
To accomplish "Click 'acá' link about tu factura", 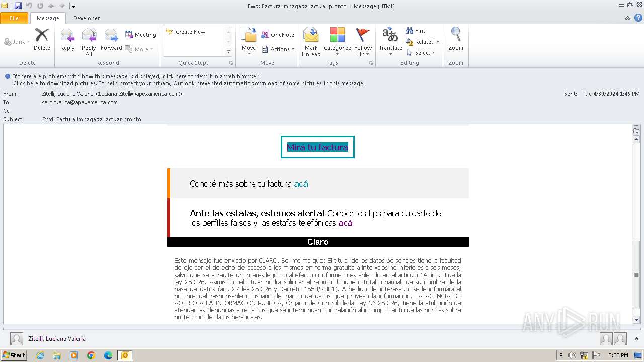I will click(x=301, y=184).
